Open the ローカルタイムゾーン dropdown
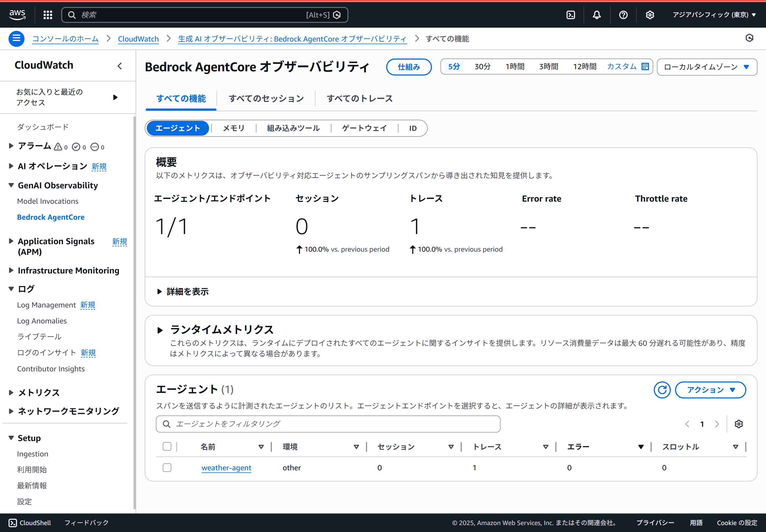 (707, 67)
